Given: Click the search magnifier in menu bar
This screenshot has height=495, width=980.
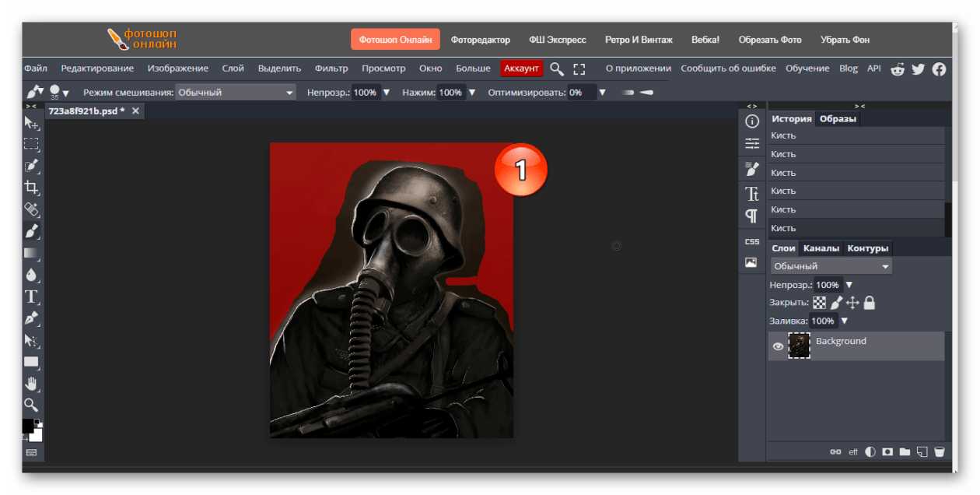Looking at the screenshot, I should click(x=557, y=68).
